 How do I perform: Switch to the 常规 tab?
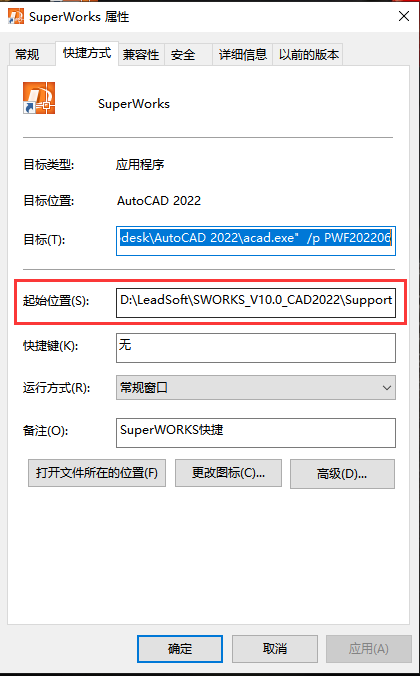tap(27, 54)
